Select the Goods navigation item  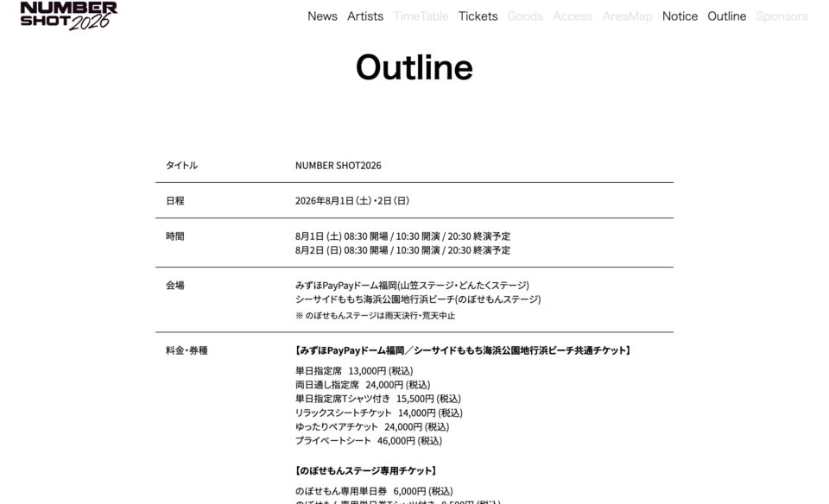527,16
